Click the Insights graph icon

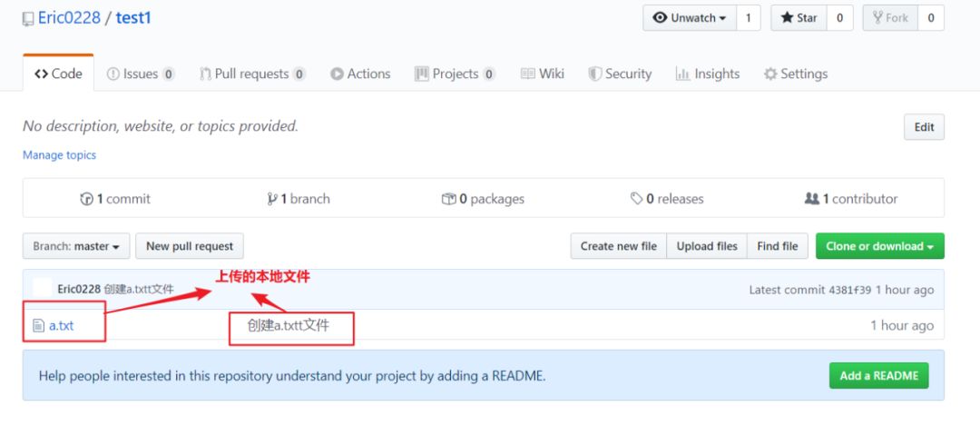point(682,74)
